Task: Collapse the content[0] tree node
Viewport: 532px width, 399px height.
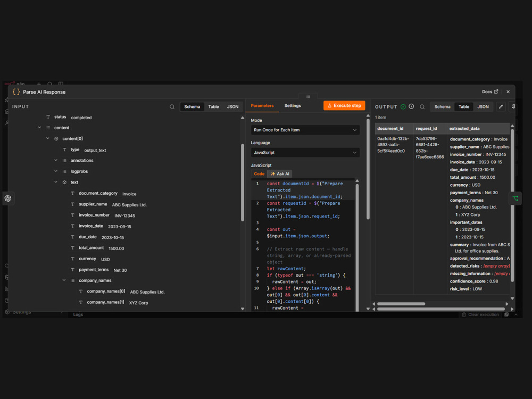Action: 47,138
